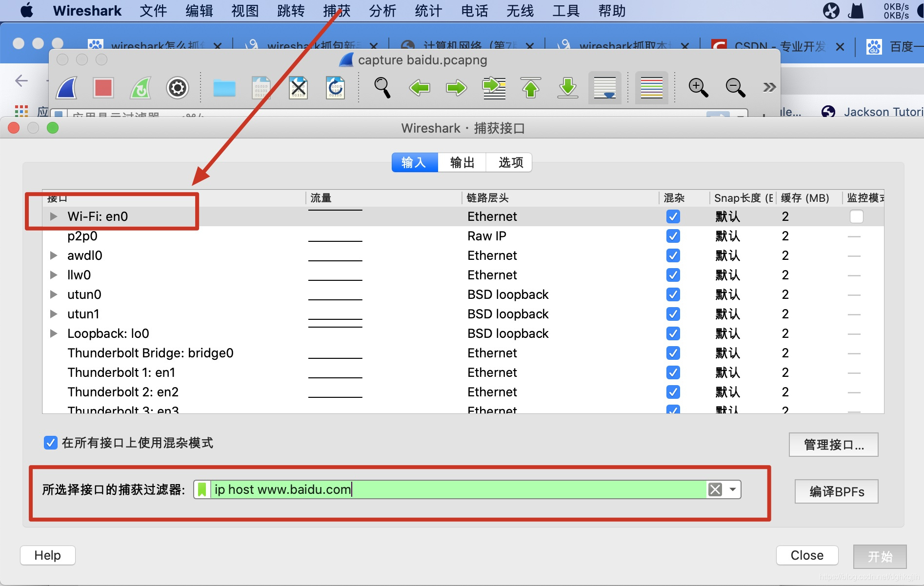
Task: Toggle auto-scroll during live capture icon
Action: coord(605,88)
